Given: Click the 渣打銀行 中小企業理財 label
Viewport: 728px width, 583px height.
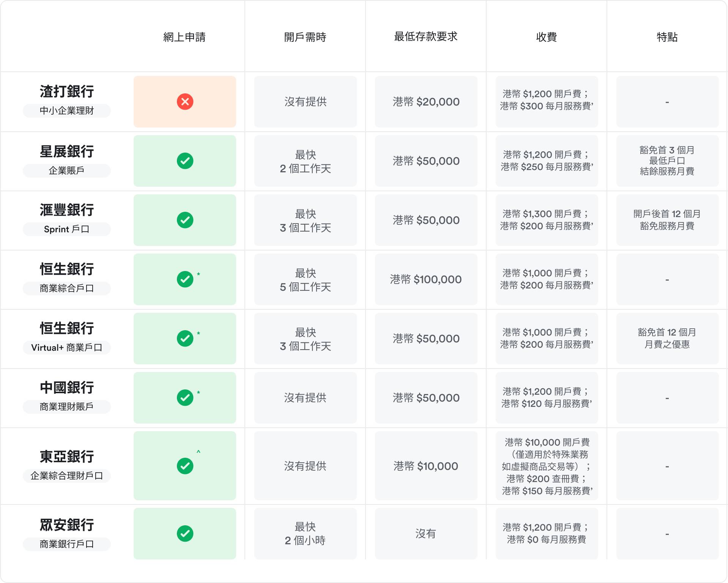Looking at the screenshot, I should (66, 111).
